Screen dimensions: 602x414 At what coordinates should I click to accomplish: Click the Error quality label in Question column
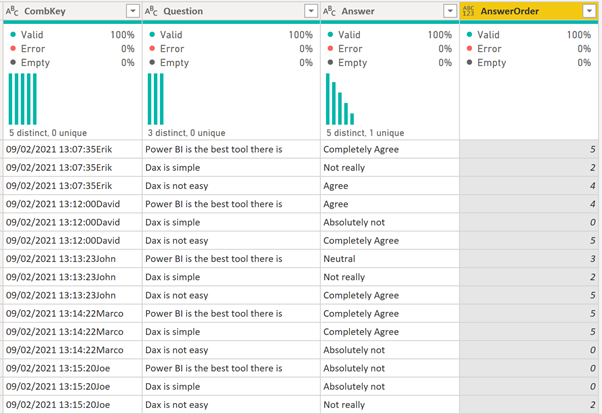click(172, 49)
